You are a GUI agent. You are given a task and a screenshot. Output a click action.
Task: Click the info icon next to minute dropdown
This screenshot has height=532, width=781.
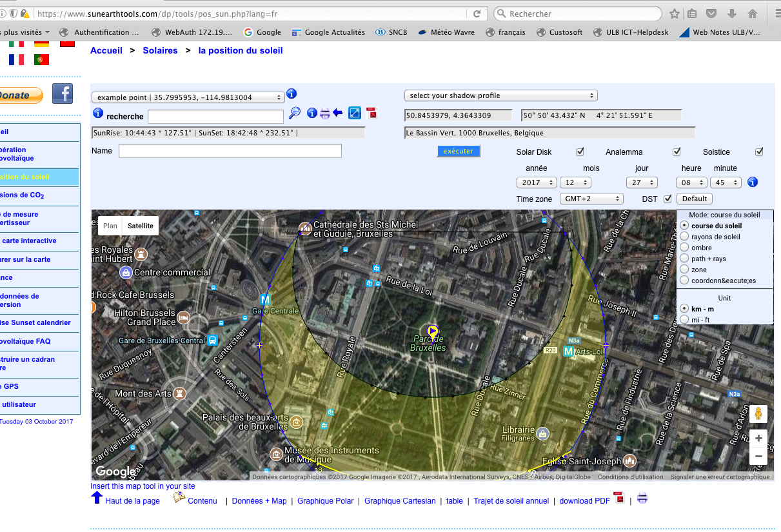point(752,182)
